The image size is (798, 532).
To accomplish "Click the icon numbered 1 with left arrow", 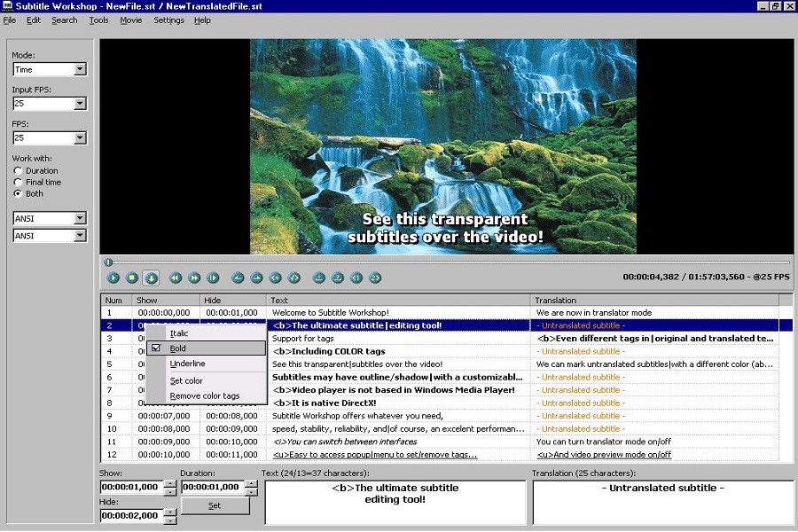I will [356, 278].
